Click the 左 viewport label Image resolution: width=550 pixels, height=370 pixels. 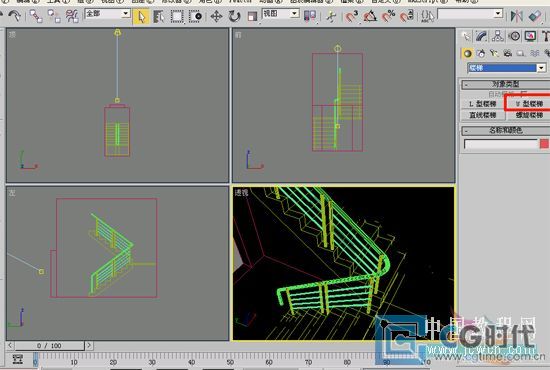coord(12,193)
